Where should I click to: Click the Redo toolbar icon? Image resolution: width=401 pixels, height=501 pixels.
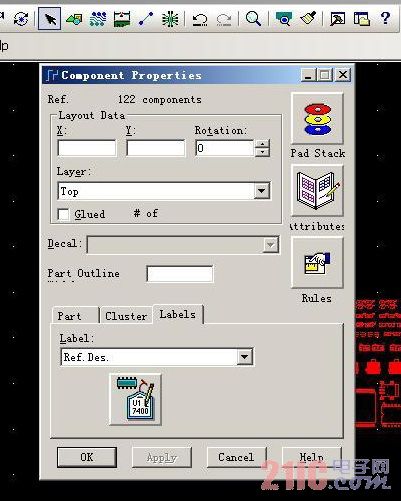coord(224,19)
